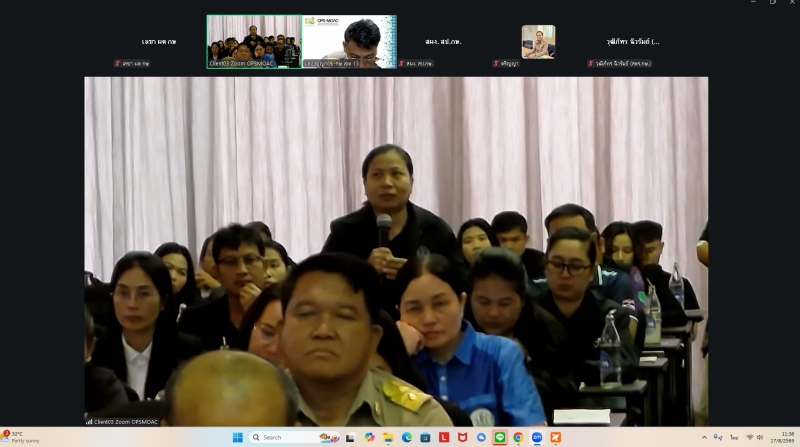The width and height of the screenshot is (800, 447).
Task: Select the participant with the profile photo tile
Action: 538,42
